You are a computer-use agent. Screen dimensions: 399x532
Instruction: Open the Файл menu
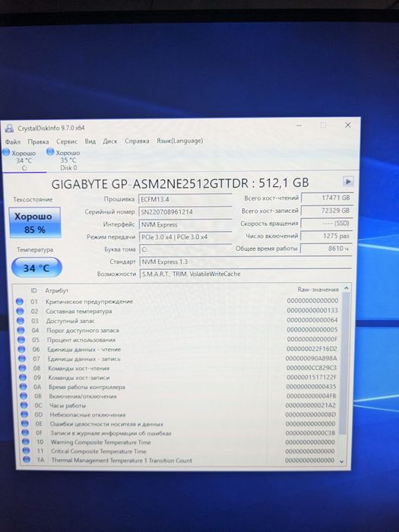(x=13, y=142)
